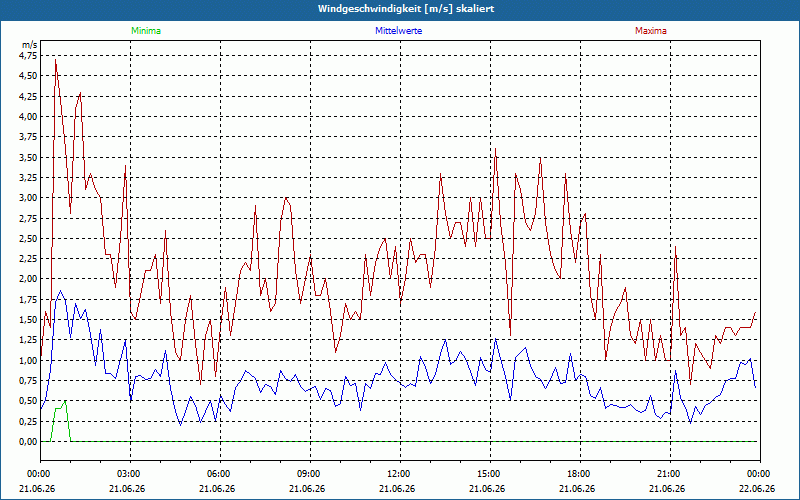800x500 pixels.
Task: Select the 1,50 y-axis value
Action: (x=28, y=320)
